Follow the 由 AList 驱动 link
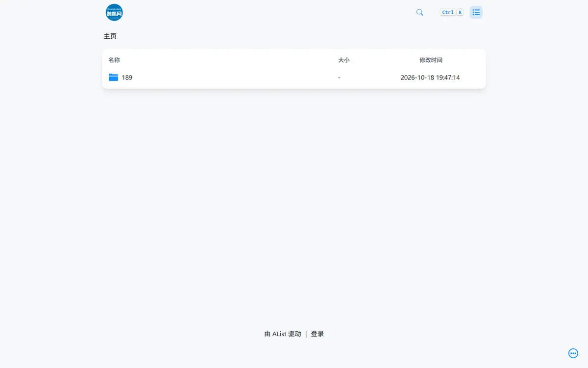588x368 pixels. [x=283, y=334]
